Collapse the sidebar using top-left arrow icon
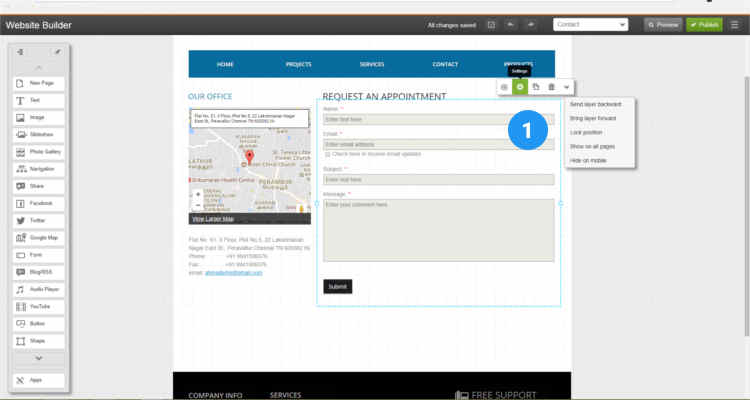Screen dimensions: 750x400 click(20, 52)
